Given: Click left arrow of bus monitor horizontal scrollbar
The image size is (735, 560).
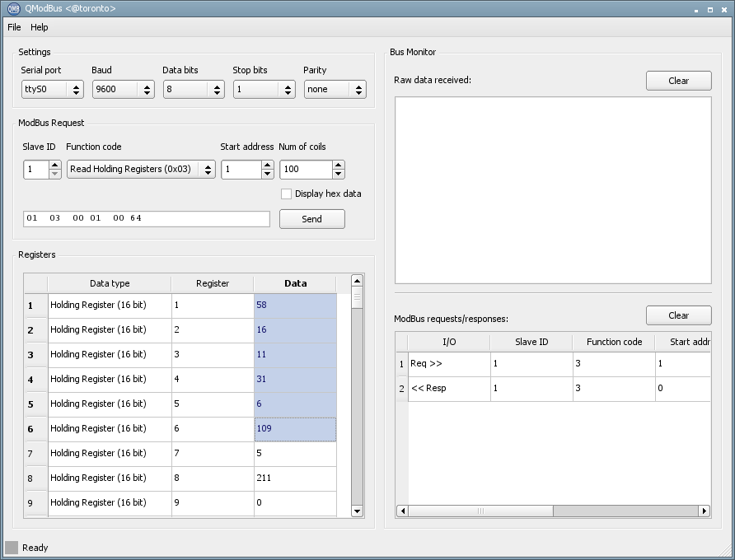Looking at the screenshot, I should tap(402, 511).
